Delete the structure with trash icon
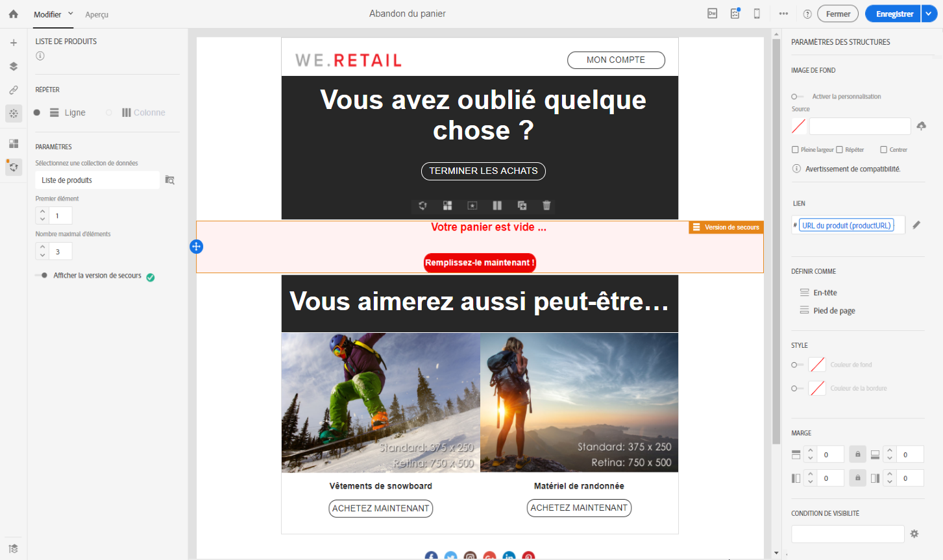Screen dimensions: 943x560 click(x=546, y=206)
